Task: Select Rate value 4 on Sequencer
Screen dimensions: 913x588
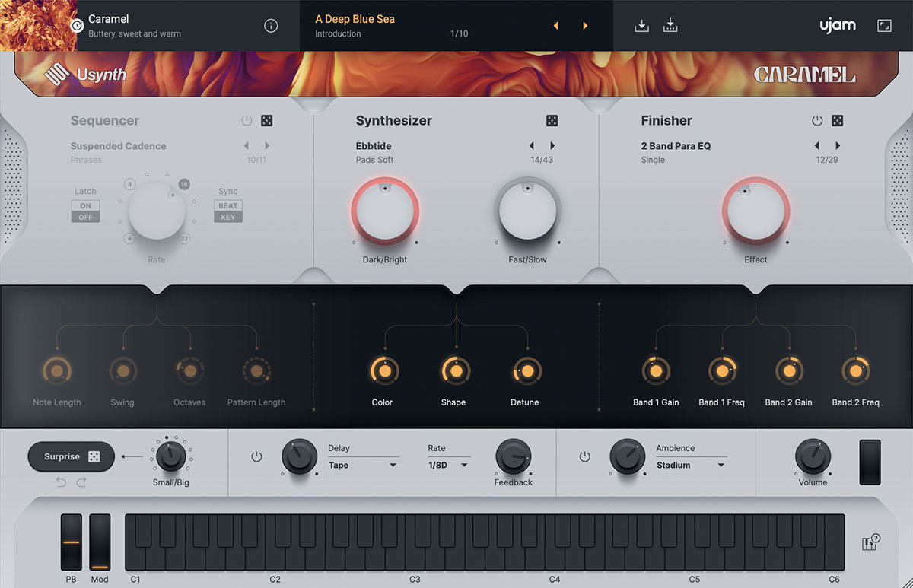Action: (130, 239)
